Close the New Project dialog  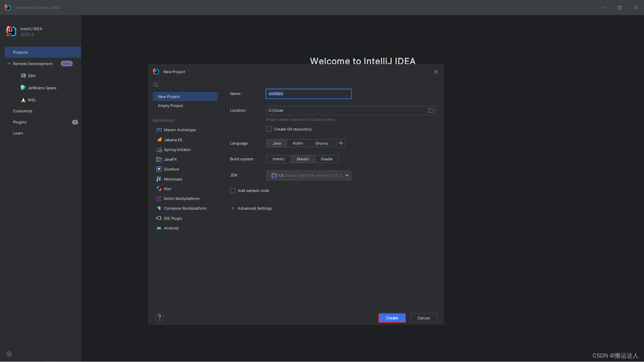pos(436,72)
